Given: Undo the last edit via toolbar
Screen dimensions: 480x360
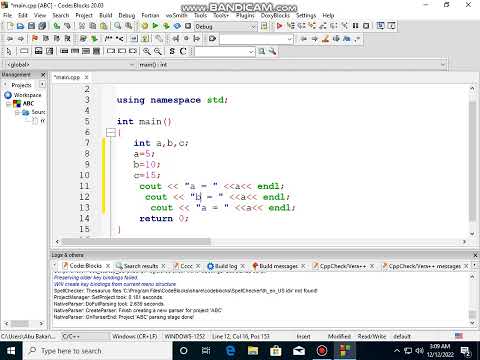Looking at the screenshot, I should click(x=57, y=26).
